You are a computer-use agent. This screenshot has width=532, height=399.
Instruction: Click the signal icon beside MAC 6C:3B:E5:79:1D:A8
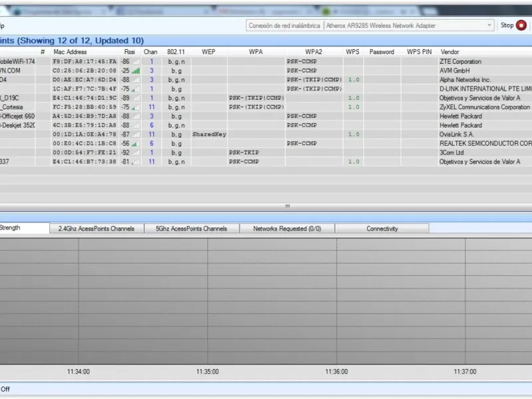pos(136,126)
